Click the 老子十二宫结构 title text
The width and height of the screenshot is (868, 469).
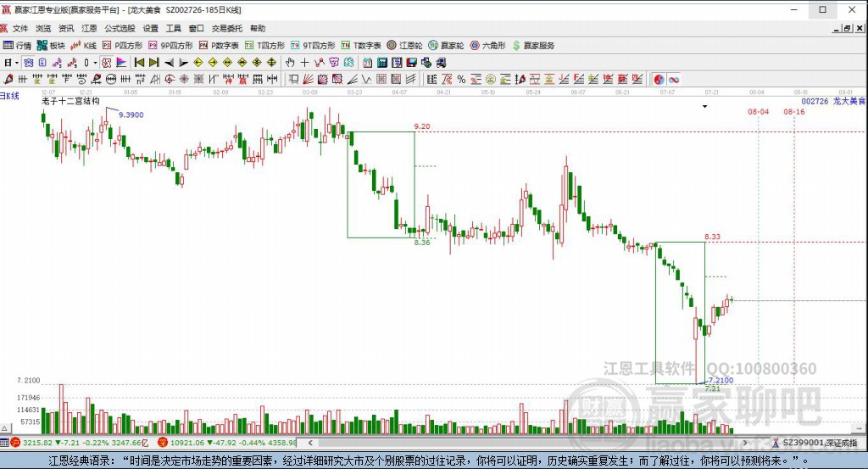click(71, 101)
